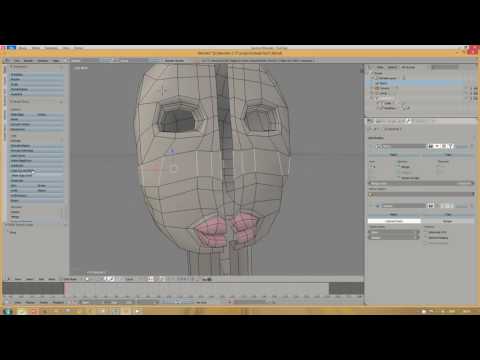This screenshot has width=480, height=360.
Task: Open the Playback menu in Timeline
Action: [x=58, y=302]
